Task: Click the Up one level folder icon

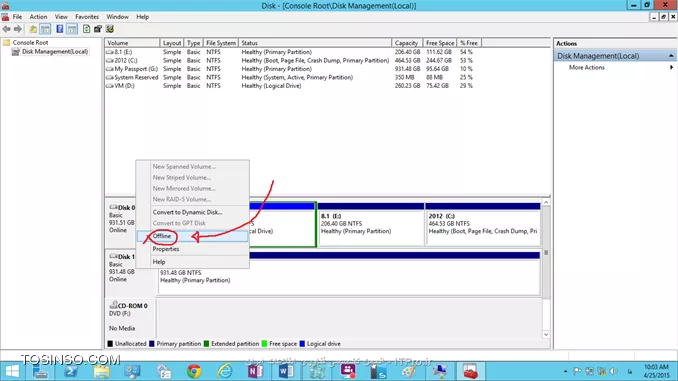Action: click(x=33, y=29)
